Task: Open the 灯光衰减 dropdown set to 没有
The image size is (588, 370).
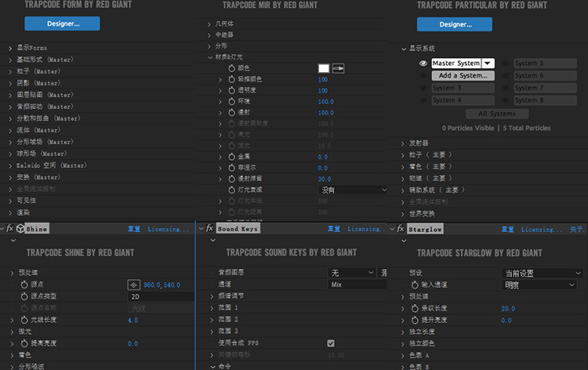Action: pos(353,190)
